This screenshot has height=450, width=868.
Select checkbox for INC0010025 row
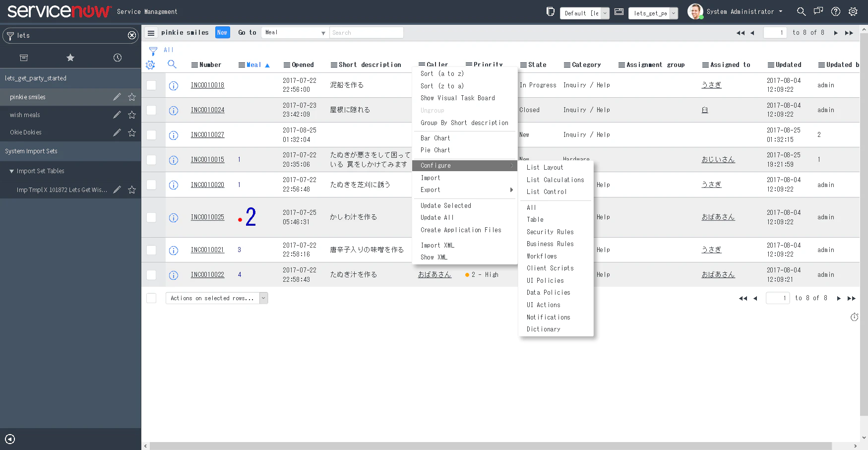(x=151, y=217)
